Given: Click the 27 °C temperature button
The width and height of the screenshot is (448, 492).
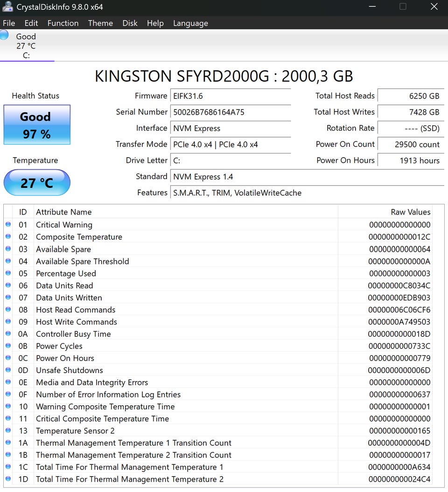Looking at the screenshot, I should coord(37,183).
